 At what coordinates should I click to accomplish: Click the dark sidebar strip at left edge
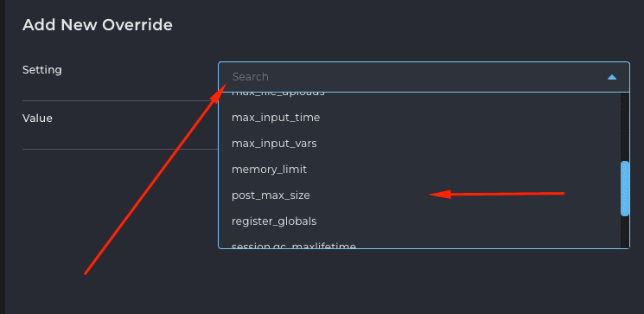3,157
